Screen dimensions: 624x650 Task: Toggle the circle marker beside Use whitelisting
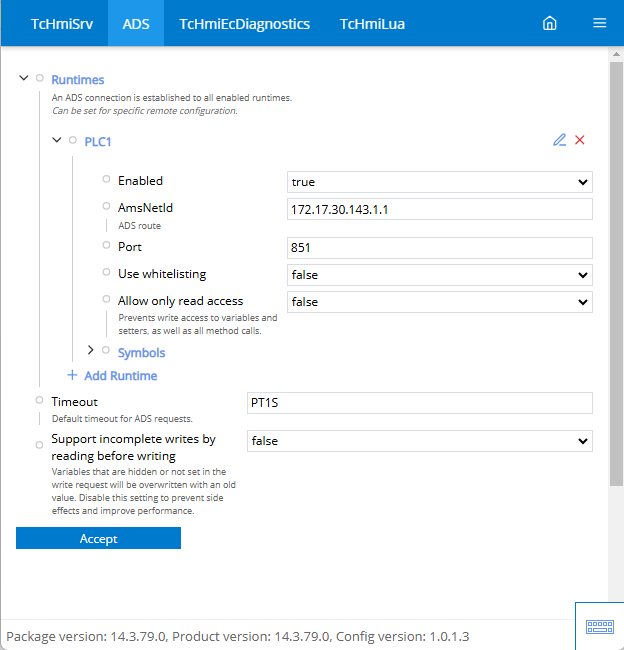click(x=107, y=272)
